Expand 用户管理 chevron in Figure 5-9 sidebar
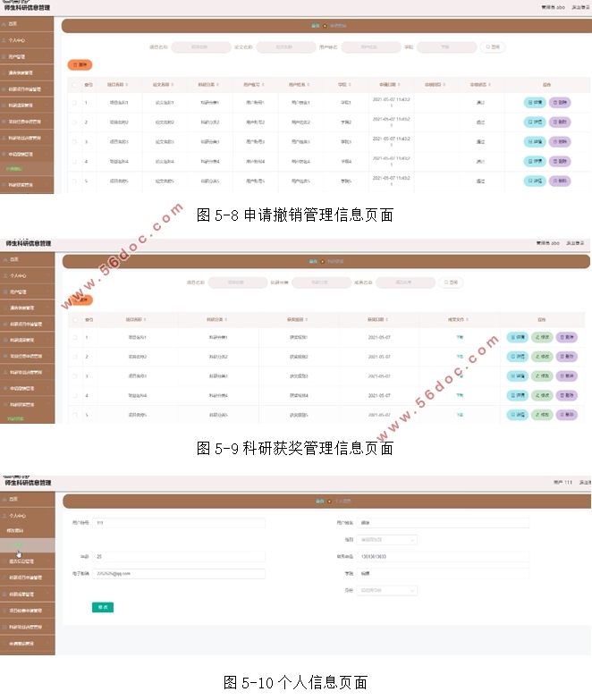The height and width of the screenshot is (700, 592). pos(47,292)
